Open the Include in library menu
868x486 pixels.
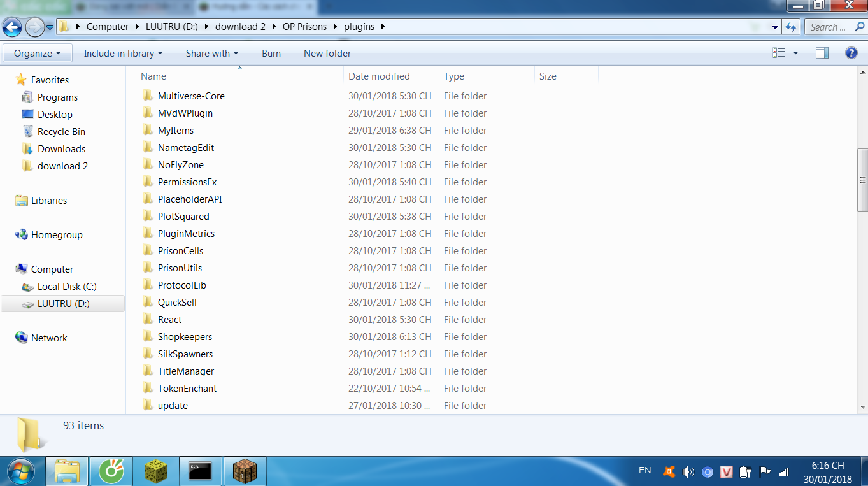(123, 54)
